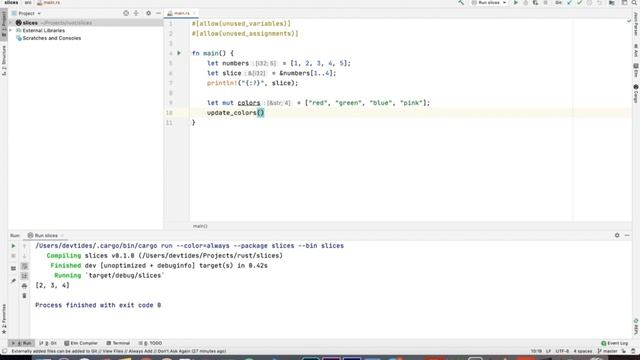Click the Git update project blue arrow
640x360 pixels.
pos(570,2)
